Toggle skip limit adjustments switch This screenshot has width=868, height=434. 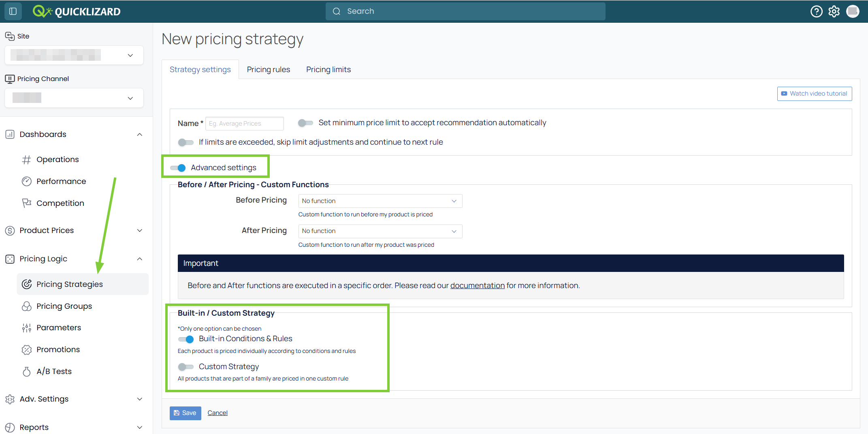pyautogui.click(x=186, y=142)
